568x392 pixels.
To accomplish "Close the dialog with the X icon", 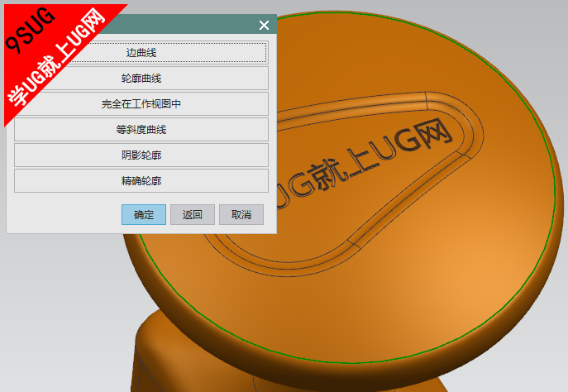I will tap(264, 25).
